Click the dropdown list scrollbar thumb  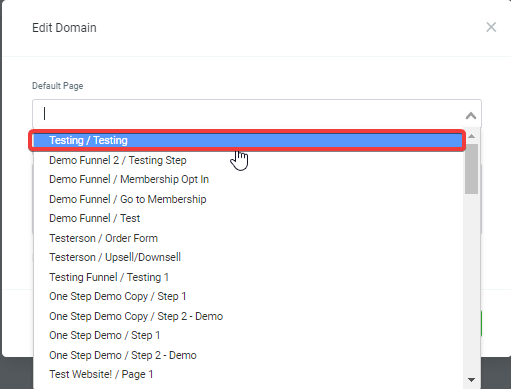[471, 169]
